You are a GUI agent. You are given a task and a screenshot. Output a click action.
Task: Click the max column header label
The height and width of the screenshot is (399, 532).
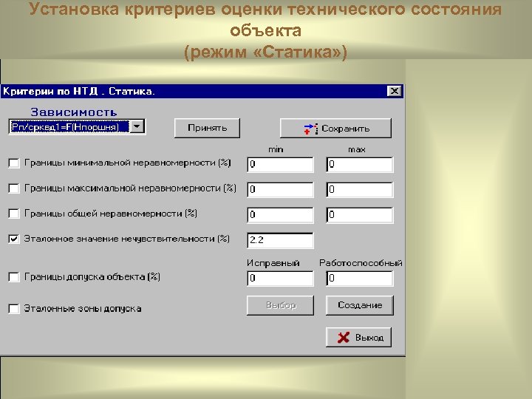click(x=357, y=149)
